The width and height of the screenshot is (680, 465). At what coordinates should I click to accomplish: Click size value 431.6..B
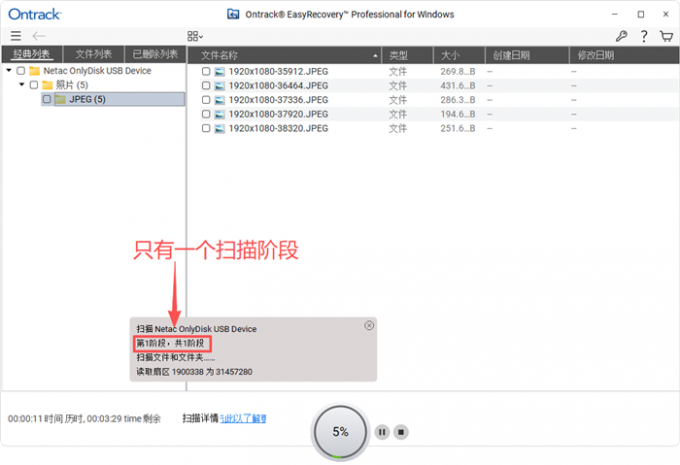458,85
